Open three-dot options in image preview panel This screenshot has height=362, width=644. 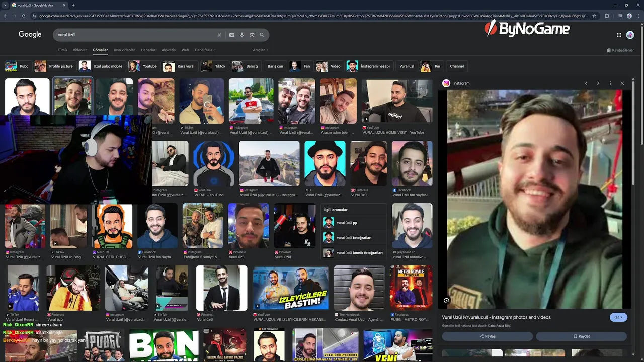coord(610,83)
